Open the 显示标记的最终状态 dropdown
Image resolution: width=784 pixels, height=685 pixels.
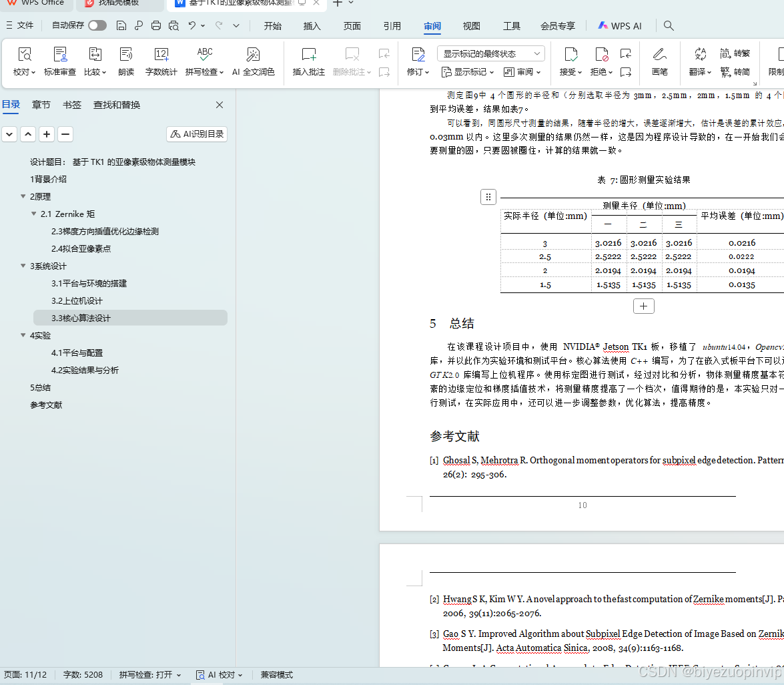490,53
